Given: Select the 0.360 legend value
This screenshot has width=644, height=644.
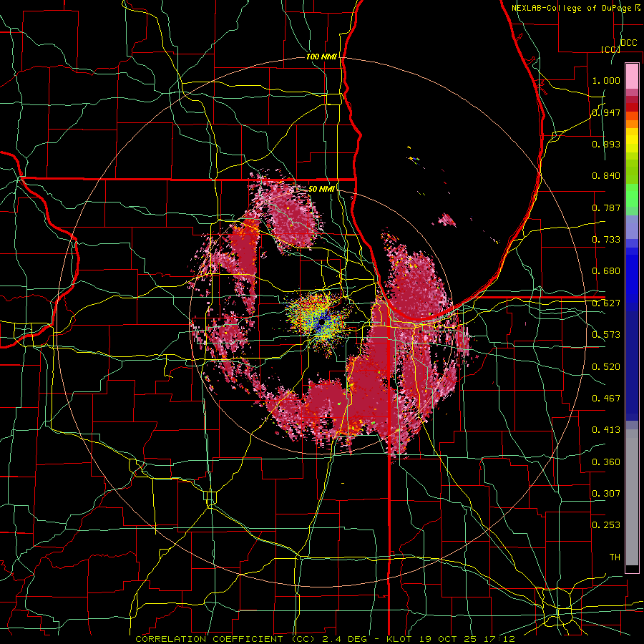Looking at the screenshot, I should click(606, 462).
